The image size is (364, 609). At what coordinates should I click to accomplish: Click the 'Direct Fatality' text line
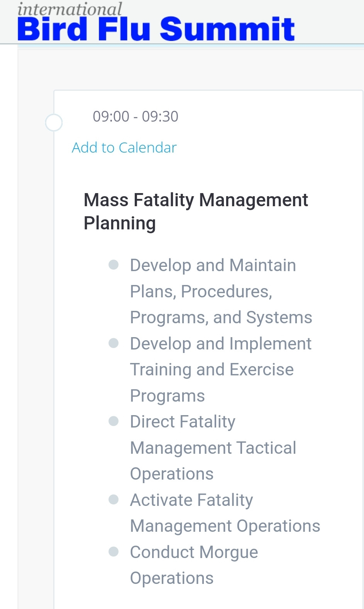(x=183, y=422)
